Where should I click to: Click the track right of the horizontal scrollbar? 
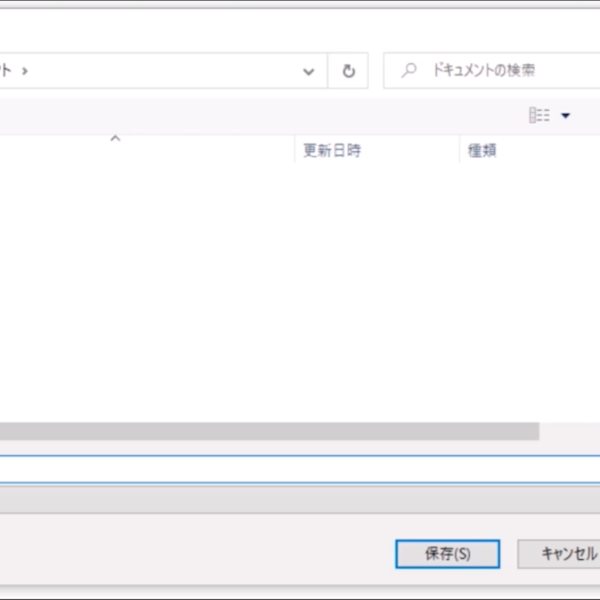568,431
